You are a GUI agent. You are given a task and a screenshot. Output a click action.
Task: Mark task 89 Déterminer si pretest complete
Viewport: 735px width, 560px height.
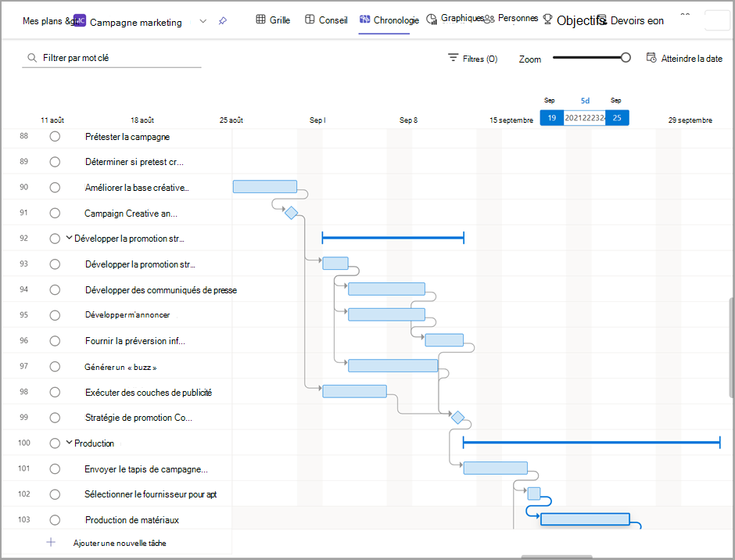click(x=55, y=162)
